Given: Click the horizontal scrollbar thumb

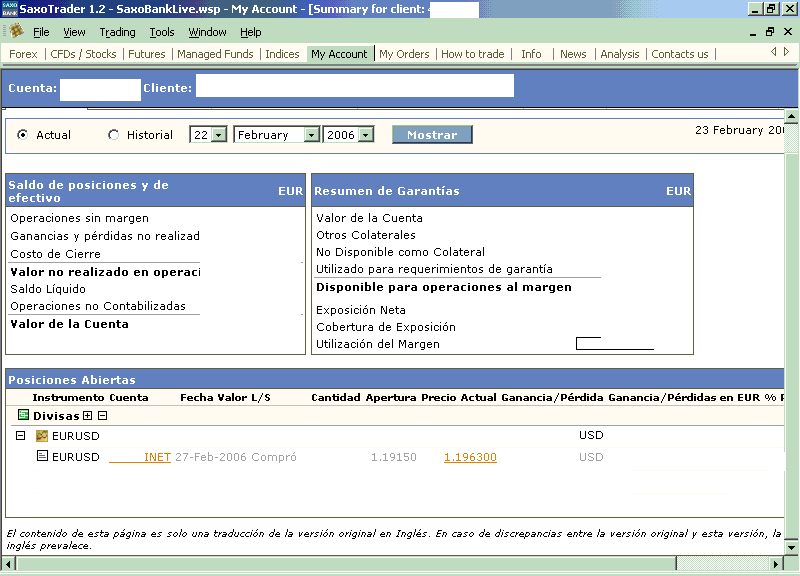Looking at the screenshot, I should 346,564.
